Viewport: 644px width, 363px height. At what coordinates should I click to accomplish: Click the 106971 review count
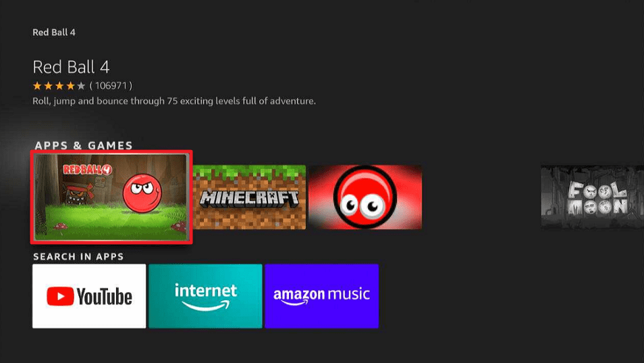(x=111, y=85)
